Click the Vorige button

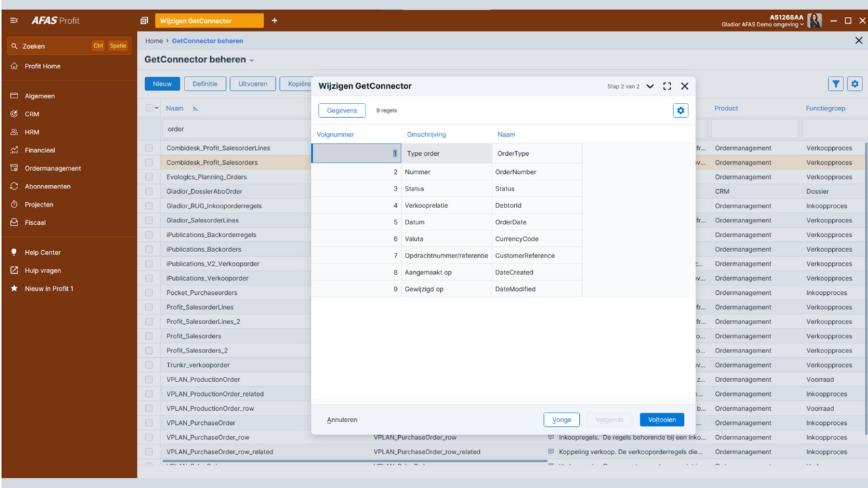[561, 420]
